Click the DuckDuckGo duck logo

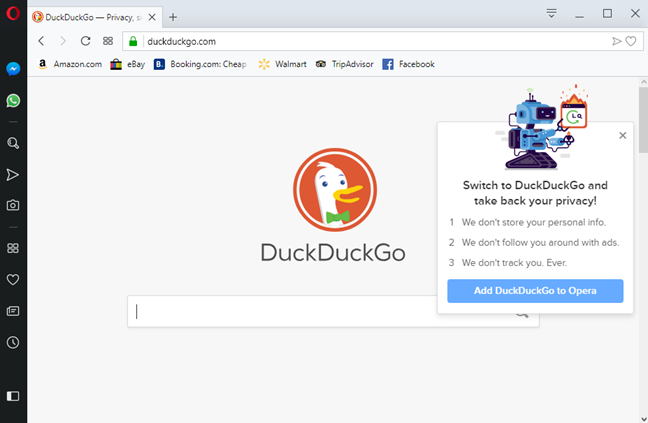335,190
